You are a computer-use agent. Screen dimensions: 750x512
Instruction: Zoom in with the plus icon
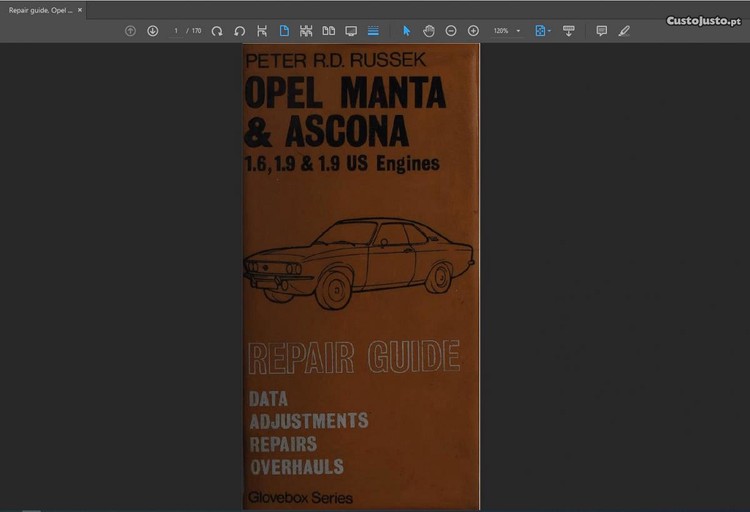[473, 31]
